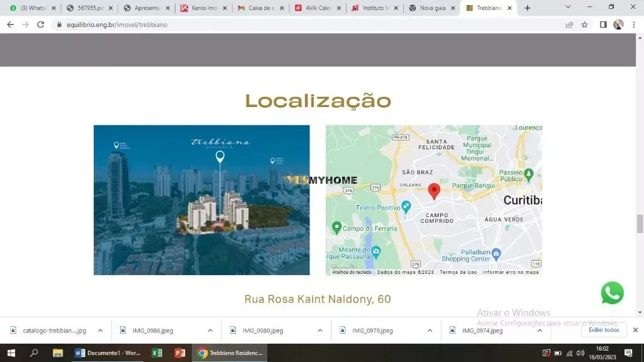The width and height of the screenshot is (644, 362).
Task: Click the Localização heading
Action: click(x=318, y=101)
